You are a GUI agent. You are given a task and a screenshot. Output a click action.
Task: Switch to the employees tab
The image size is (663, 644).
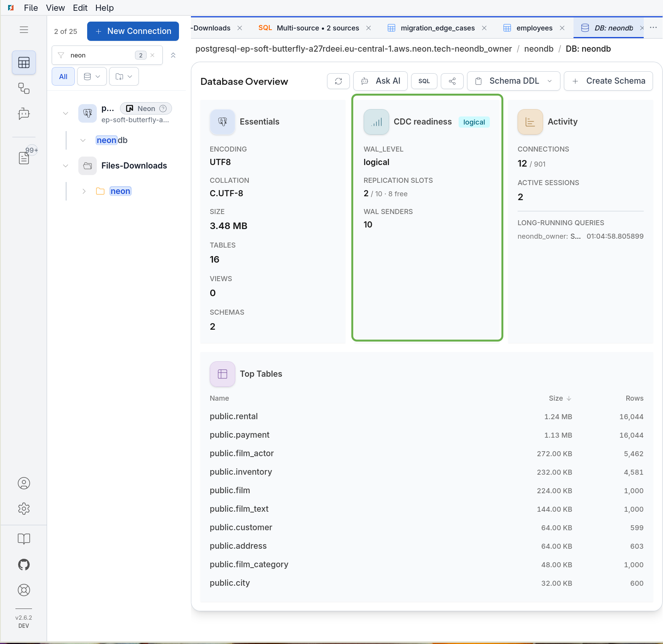point(534,28)
